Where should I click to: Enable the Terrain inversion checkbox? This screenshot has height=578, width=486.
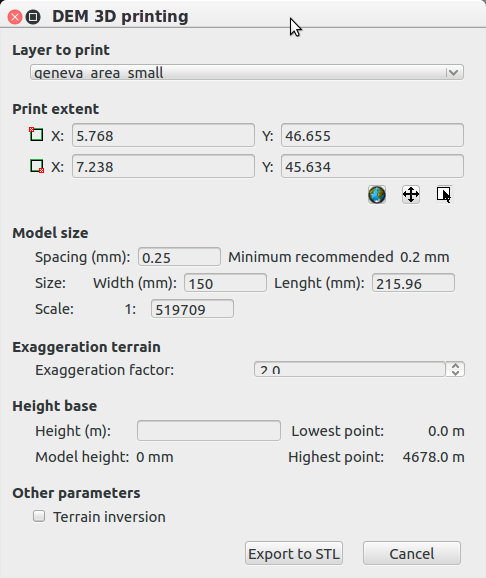tap(39, 516)
